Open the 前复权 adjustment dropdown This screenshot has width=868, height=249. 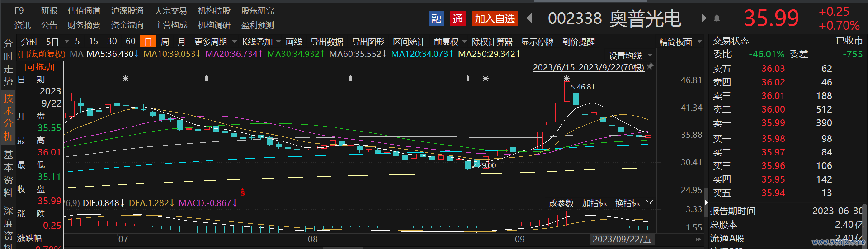click(x=464, y=42)
